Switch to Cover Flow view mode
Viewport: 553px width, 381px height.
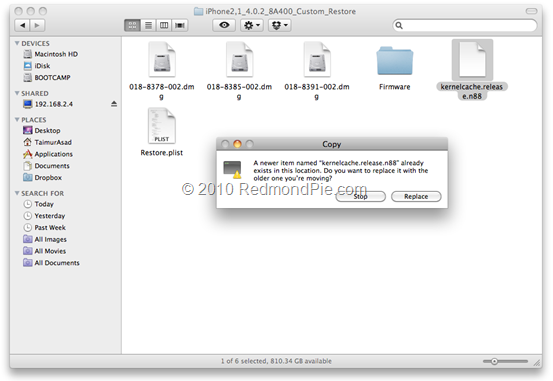tap(180, 25)
